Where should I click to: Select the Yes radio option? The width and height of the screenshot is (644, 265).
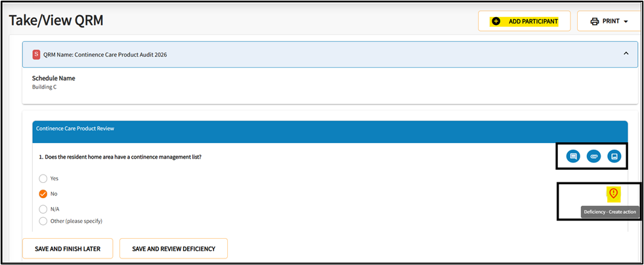(43, 178)
